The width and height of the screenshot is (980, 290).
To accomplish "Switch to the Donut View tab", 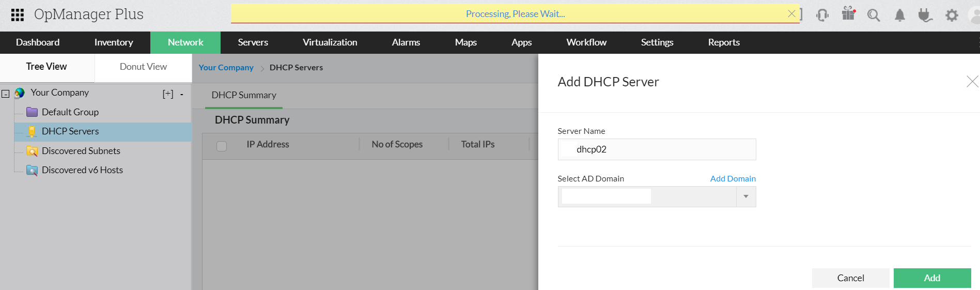I will pyautogui.click(x=143, y=67).
